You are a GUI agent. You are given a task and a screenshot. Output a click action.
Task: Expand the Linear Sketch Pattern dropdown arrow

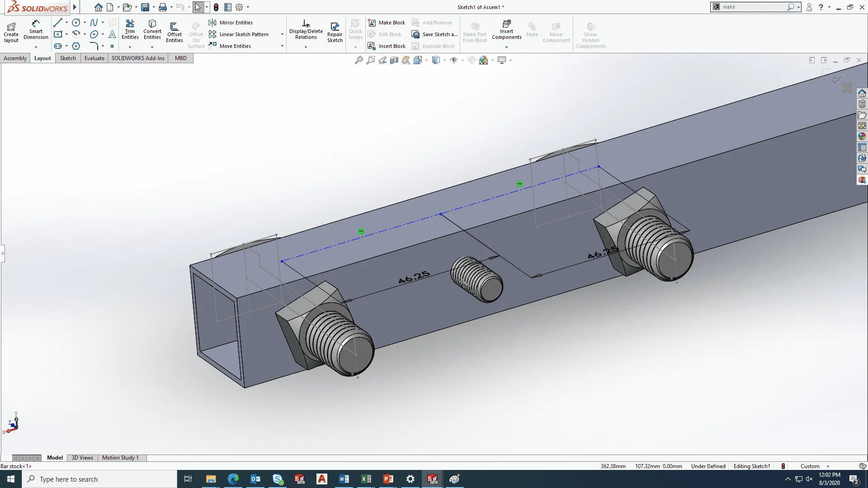282,34
